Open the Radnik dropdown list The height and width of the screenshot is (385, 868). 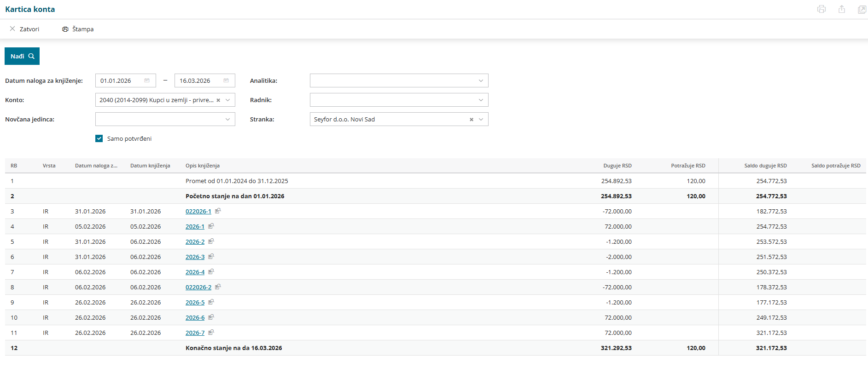[481, 100]
